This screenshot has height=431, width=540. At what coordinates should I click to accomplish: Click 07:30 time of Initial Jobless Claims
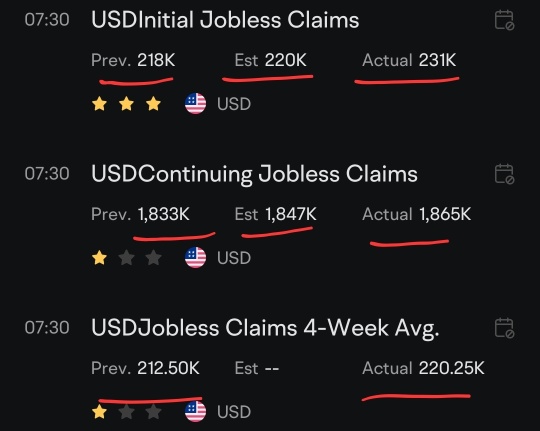click(47, 20)
